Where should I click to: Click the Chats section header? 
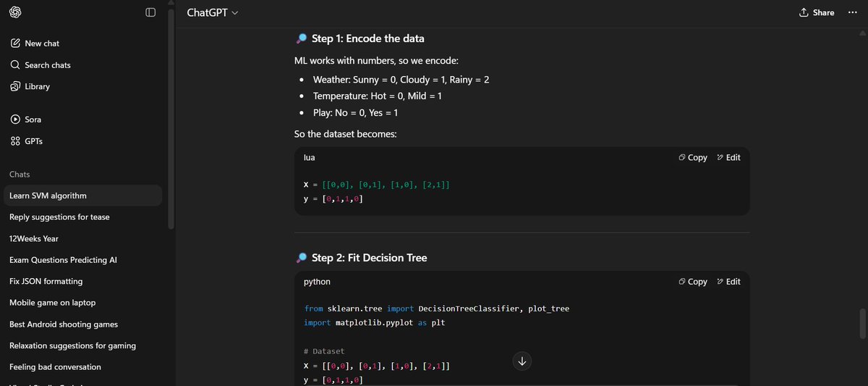(x=20, y=175)
